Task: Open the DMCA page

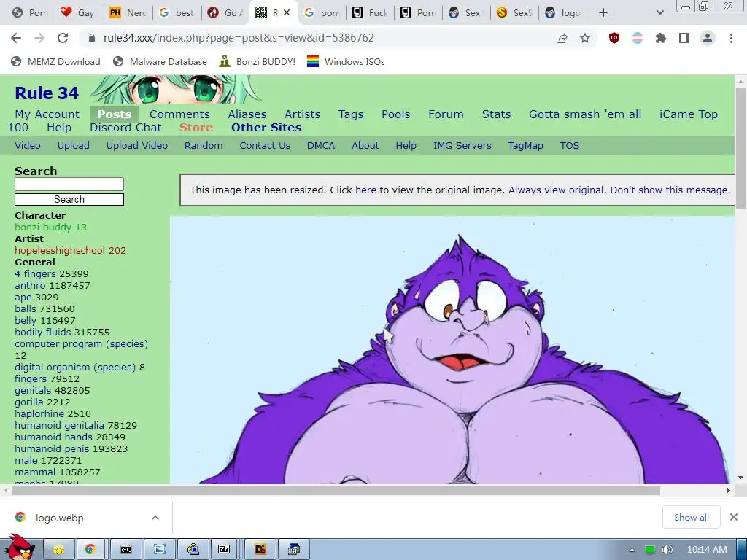Action: click(321, 146)
